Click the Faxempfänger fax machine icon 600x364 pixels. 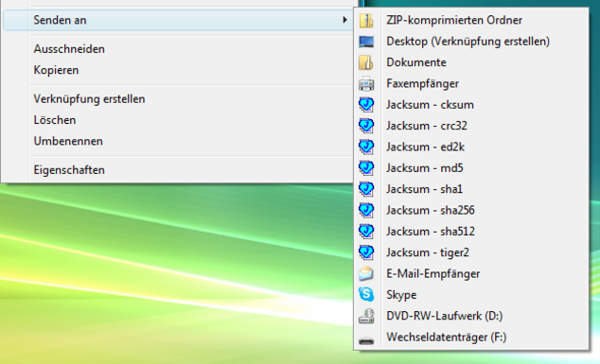pyautogui.click(x=366, y=84)
